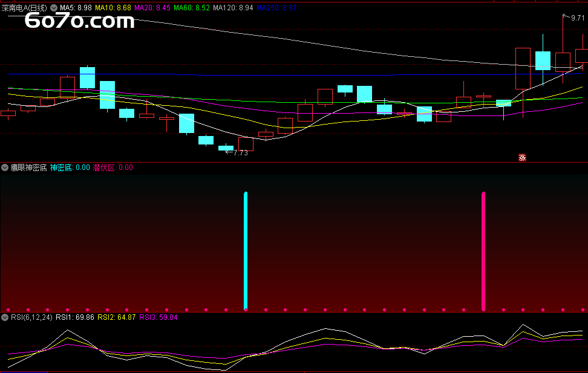Click the yellow MA10: 8.68 label
588x373 pixels.
[113, 8]
